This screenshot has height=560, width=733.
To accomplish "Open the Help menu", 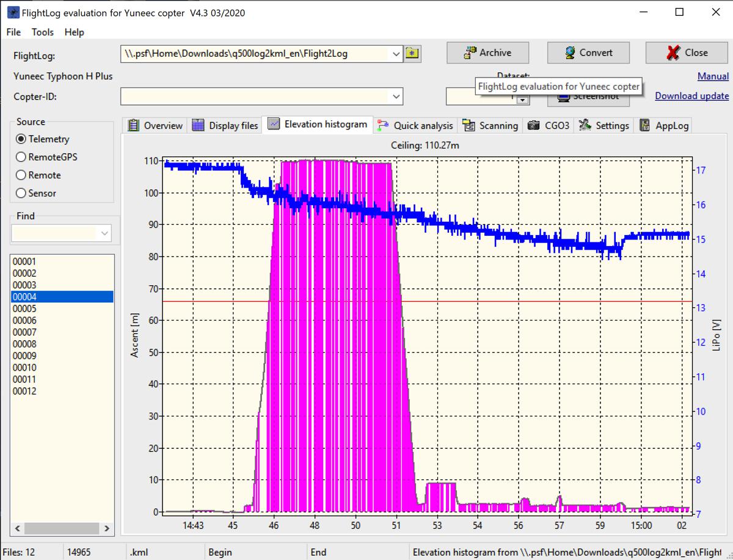I will click(x=75, y=32).
